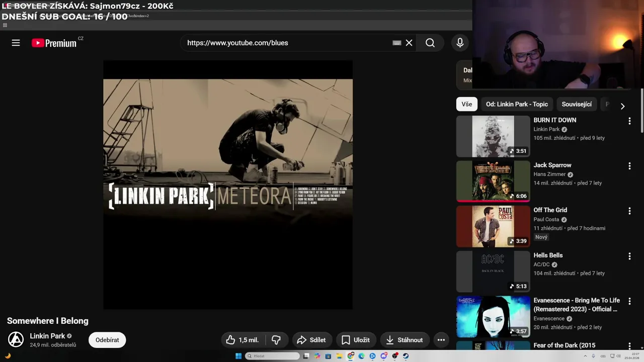644x362 pixels.
Task: Open more actions (three dots) under the video
Action: coord(441,340)
